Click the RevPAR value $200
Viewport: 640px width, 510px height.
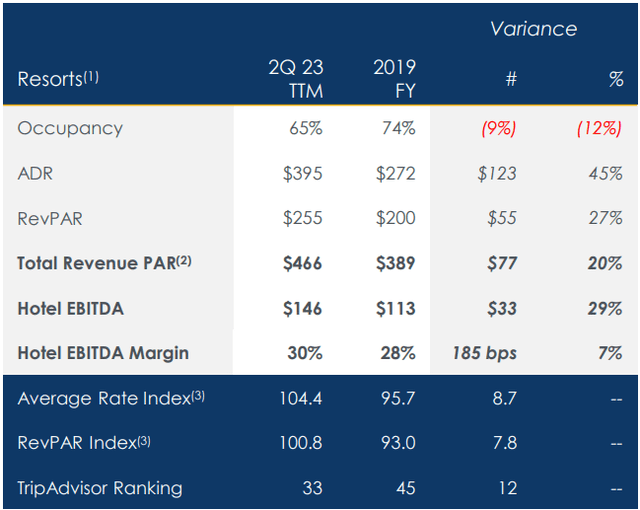click(x=396, y=217)
